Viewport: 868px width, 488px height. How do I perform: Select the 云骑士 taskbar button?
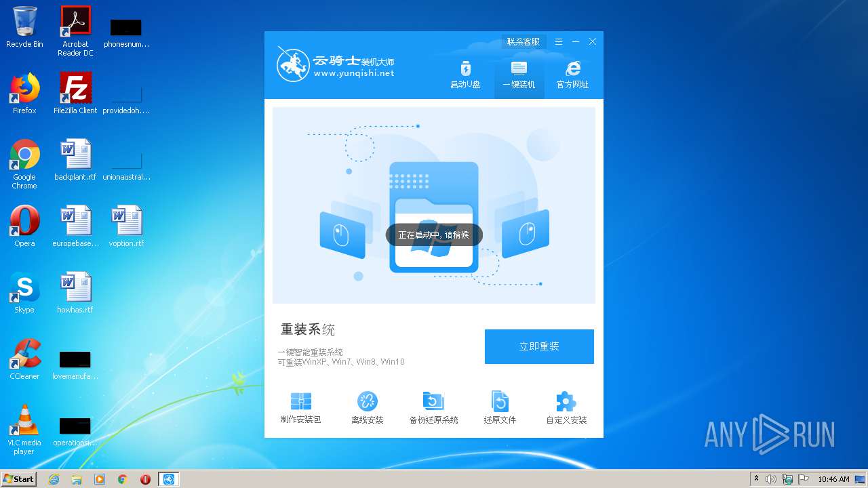[169, 479]
